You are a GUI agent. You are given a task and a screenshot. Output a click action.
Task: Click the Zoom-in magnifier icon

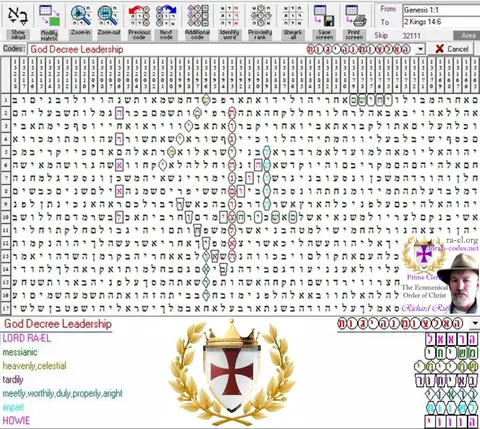pos(81,16)
